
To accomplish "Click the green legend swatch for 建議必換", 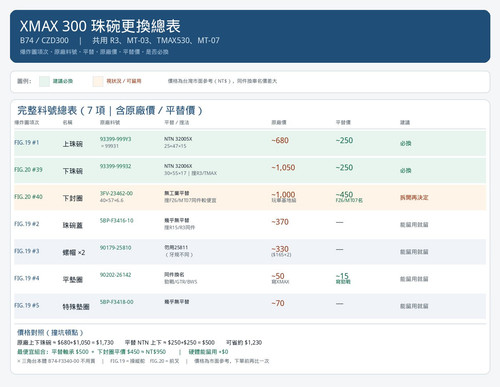I will coord(44,81).
